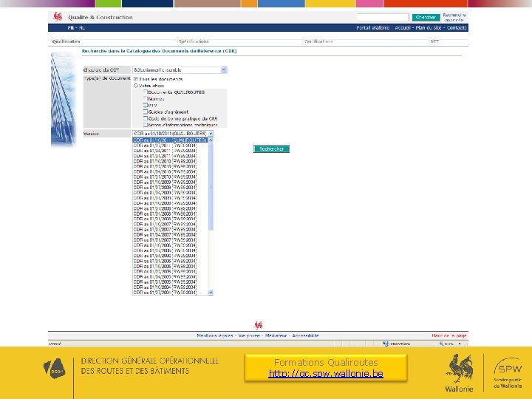The height and width of the screenshot is (399, 532).
Task: Check the 'Documents QUALIROUTES' checkbox
Action: 146,92
